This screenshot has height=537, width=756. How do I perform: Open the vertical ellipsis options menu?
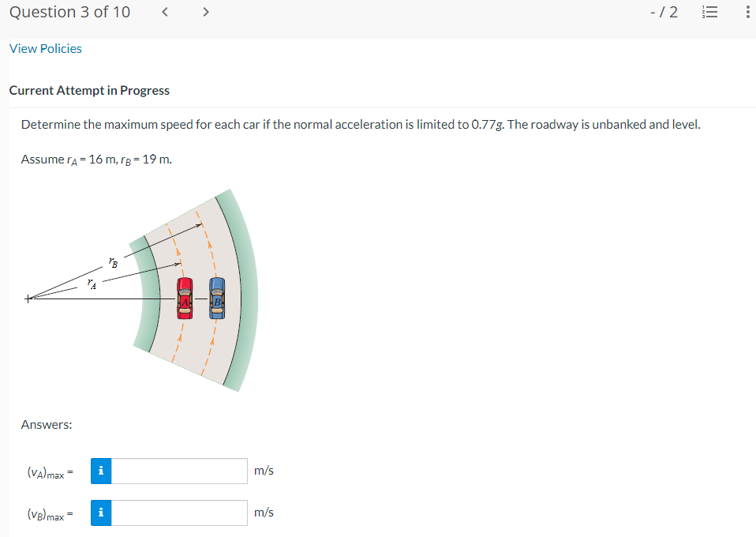click(745, 12)
